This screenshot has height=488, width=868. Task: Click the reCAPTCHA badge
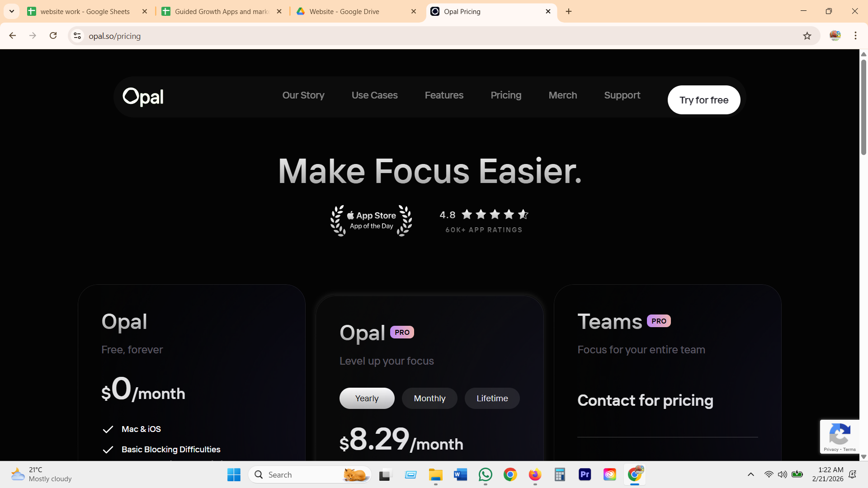pos(840,436)
